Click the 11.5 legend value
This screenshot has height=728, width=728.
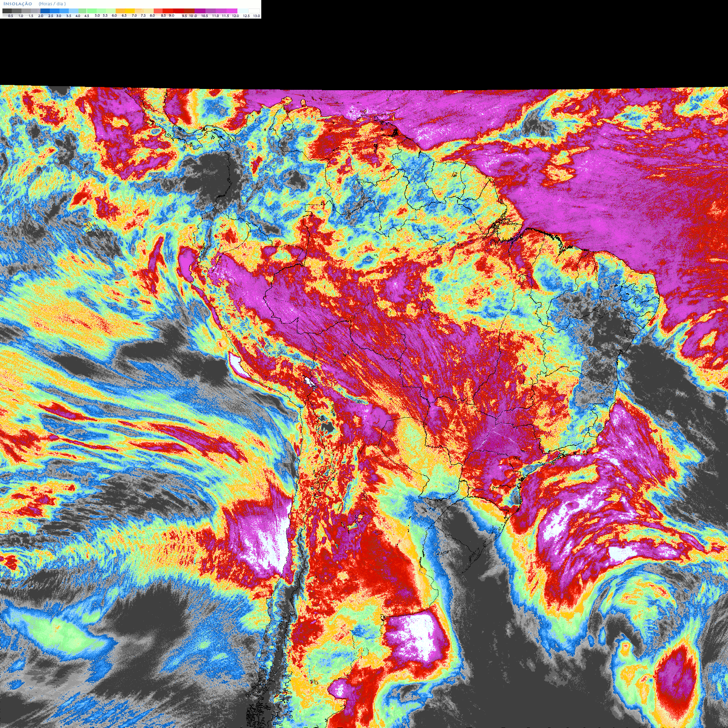[x=225, y=16]
